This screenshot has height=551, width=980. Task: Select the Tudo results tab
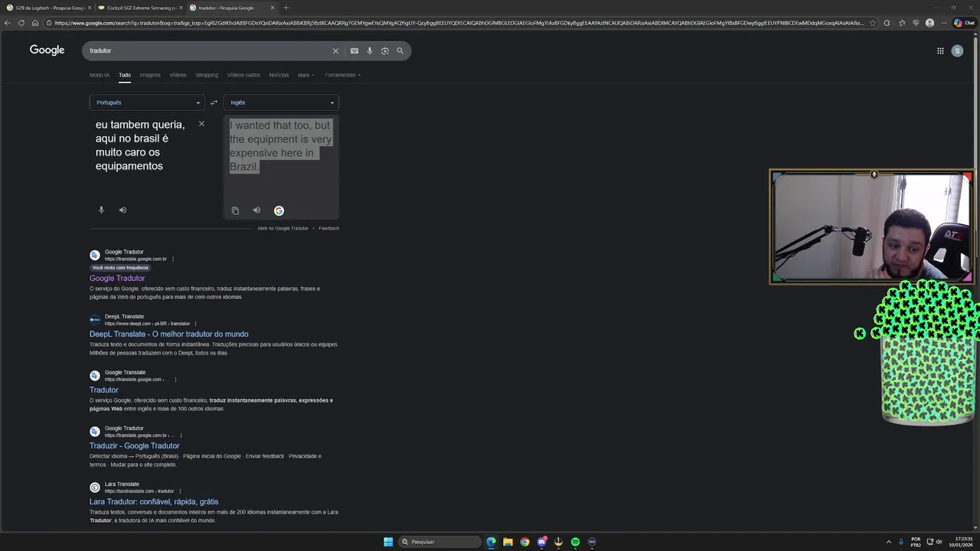tap(125, 75)
